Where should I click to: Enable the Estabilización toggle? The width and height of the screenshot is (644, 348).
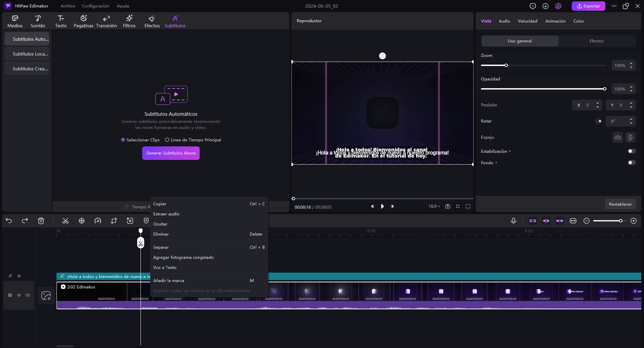632,151
